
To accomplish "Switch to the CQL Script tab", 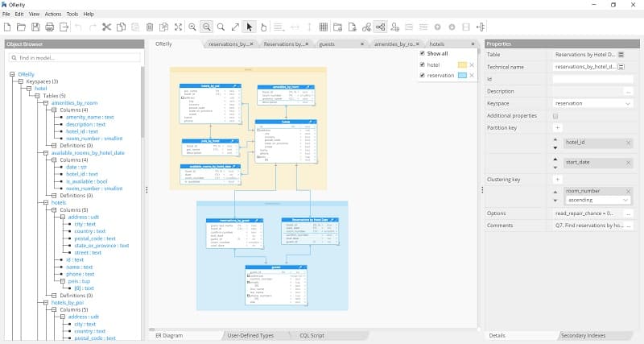I will pyautogui.click(x=312, y=335).
